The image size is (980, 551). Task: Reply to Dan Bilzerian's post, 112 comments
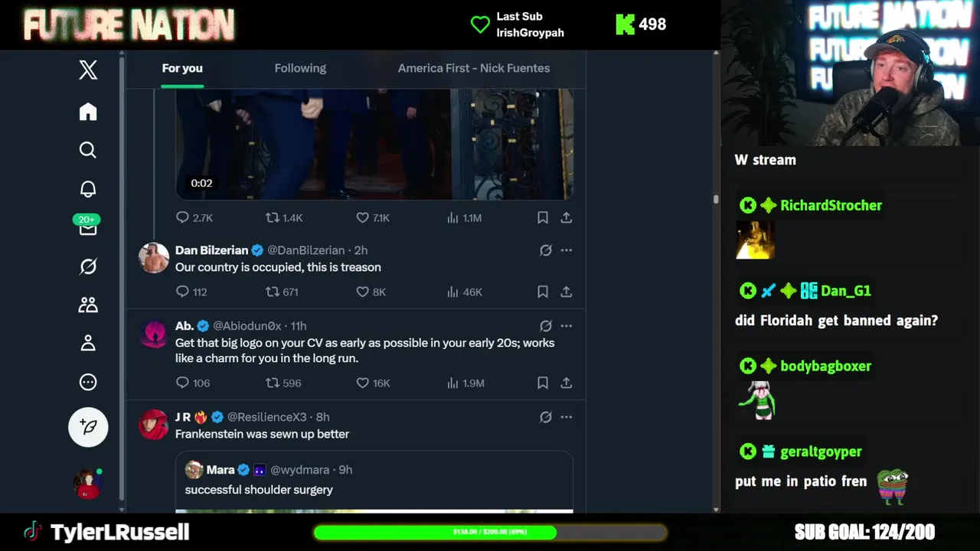pos(191,292)
